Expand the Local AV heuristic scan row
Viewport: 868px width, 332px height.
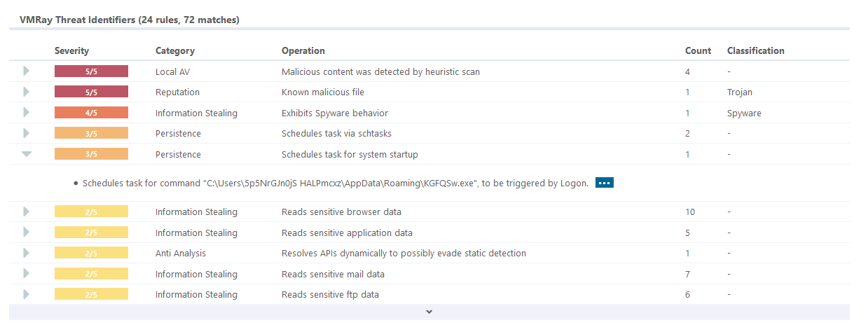point(27,71)
